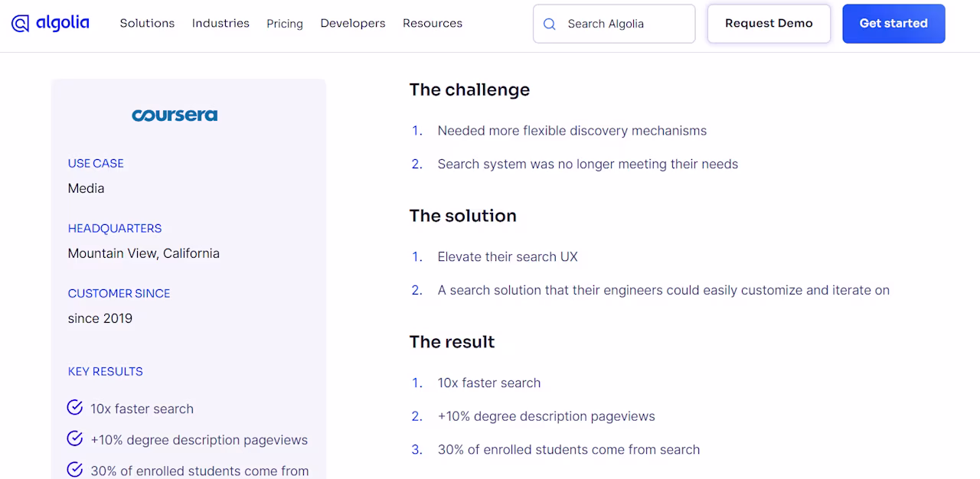The width and height of the screenshot is (980, 479).
Task: Focus the Search Algolia field
Action: click(614, 24)
